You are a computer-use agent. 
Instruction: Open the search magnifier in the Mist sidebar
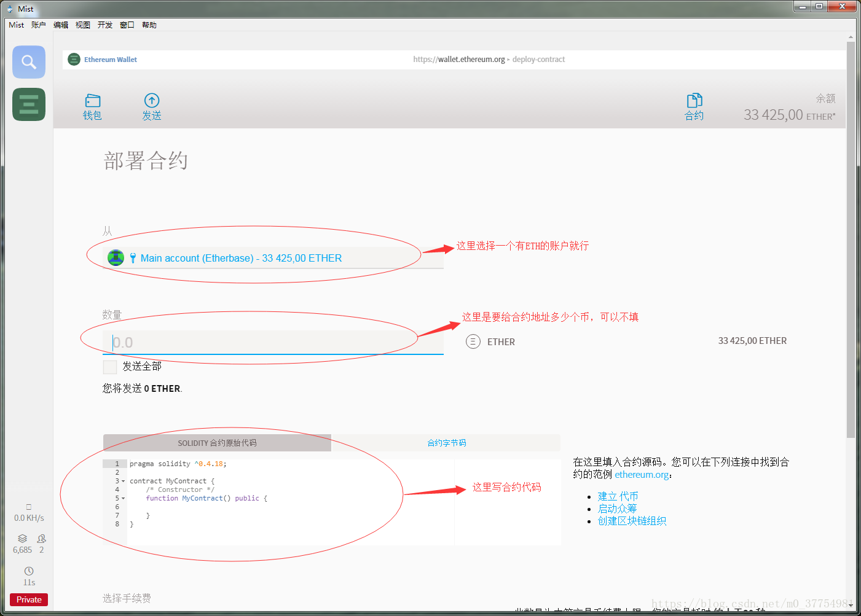29,62
